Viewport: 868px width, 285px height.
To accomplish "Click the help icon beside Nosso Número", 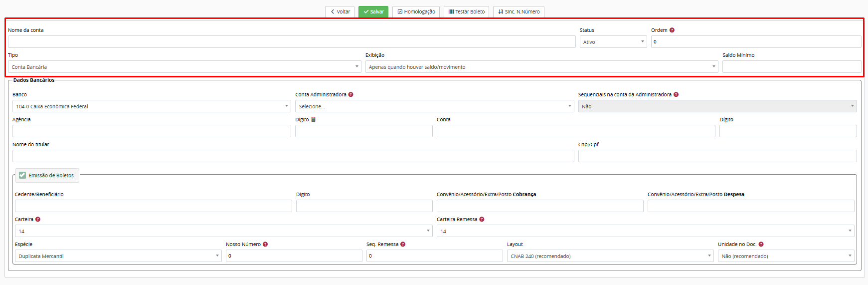I will pos(265,244).
